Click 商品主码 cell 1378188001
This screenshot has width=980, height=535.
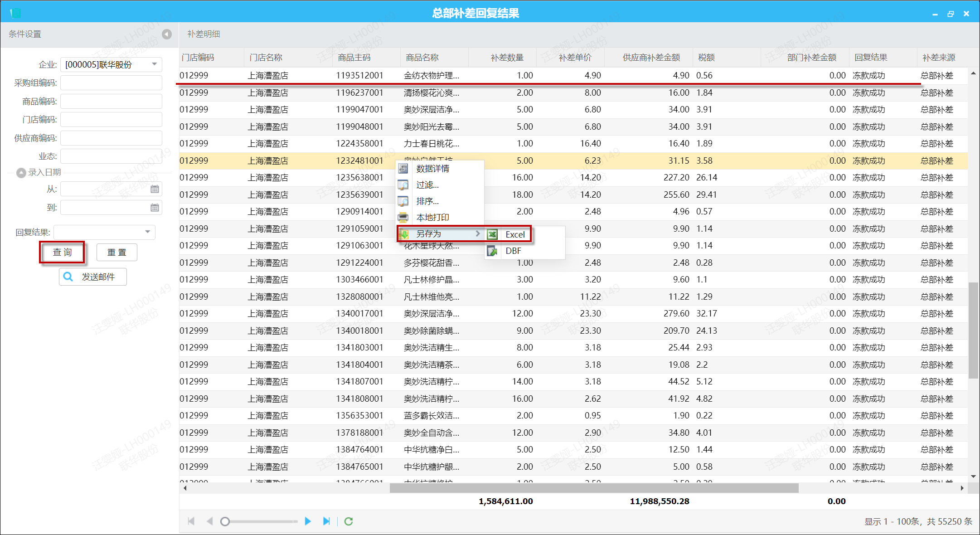tap(359, 433)
